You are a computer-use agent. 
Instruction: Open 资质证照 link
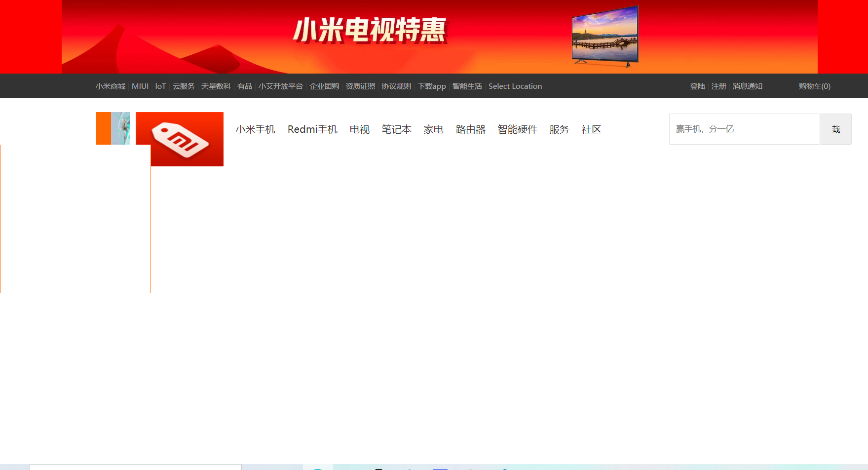pyautogui.click(x=360, y=86)
